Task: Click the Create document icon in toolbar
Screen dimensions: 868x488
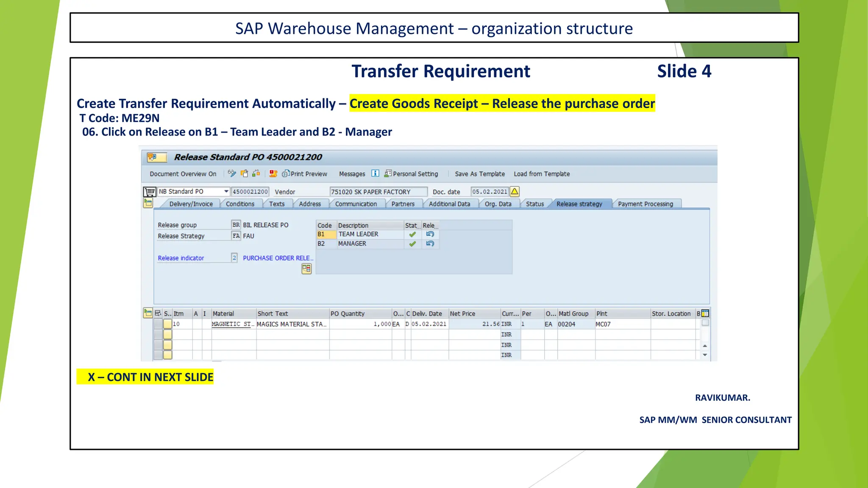Action: coord(256,173)
